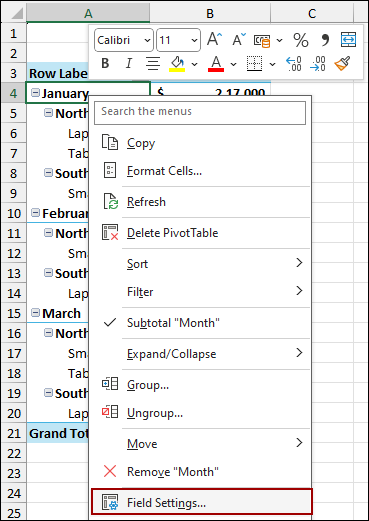Click the Ungroup icon in the menu
This screenshot has height=521, width=369.
tap(110, 412)
